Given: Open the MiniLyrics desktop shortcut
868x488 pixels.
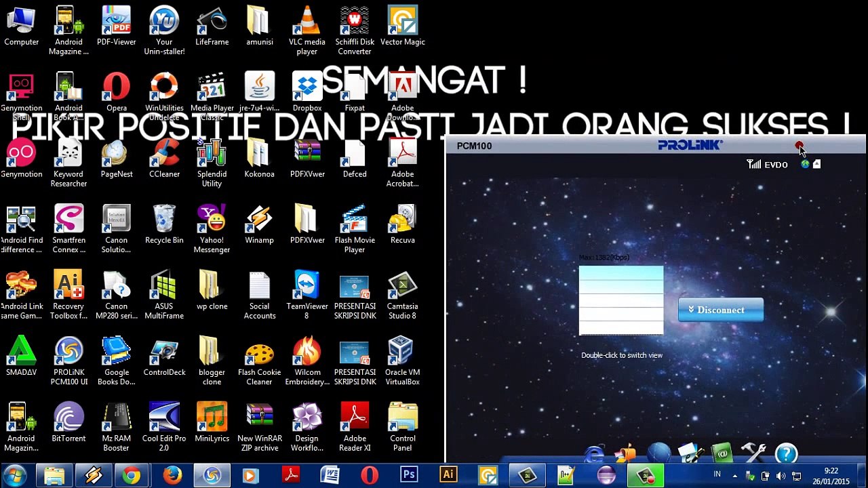Looking at the screenshot, I should [212, 423].
